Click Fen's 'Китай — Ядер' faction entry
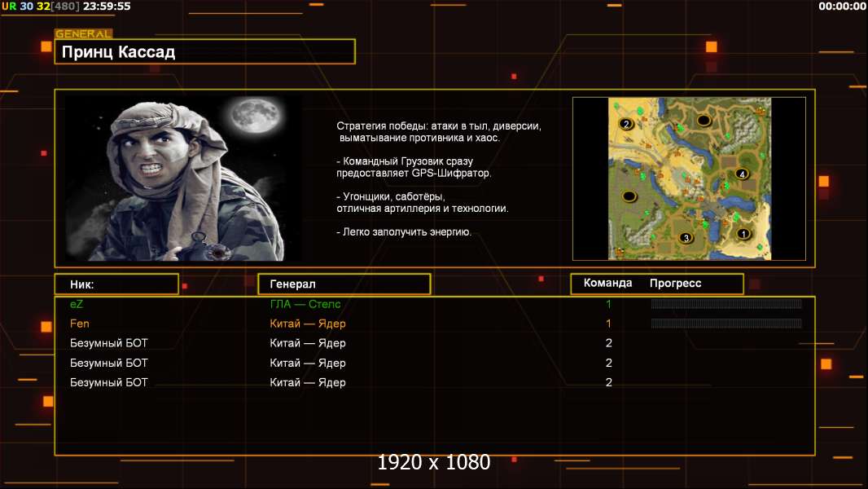Viewport: 868px width, 489px height. [x=308, y=324]
